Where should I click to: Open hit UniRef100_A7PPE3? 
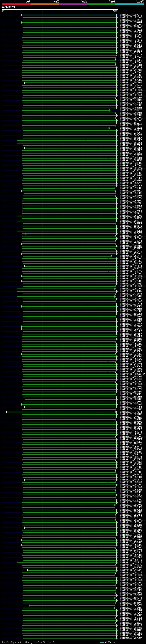pyautogui.click(x=131, y=103)
